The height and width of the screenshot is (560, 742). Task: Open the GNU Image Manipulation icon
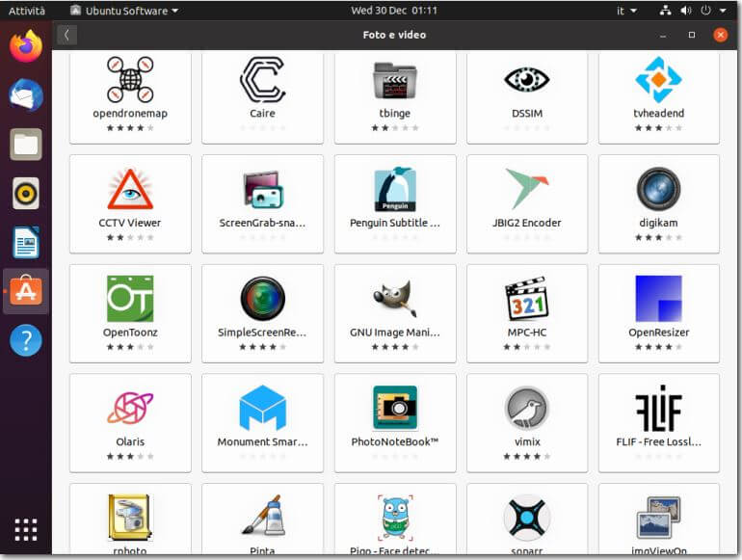tap(395, 298)
